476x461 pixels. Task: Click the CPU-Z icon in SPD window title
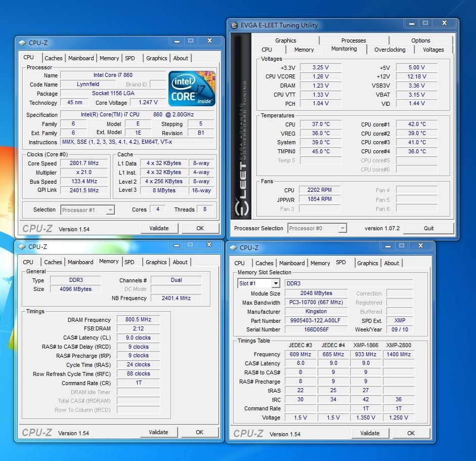tap(233, 248)
